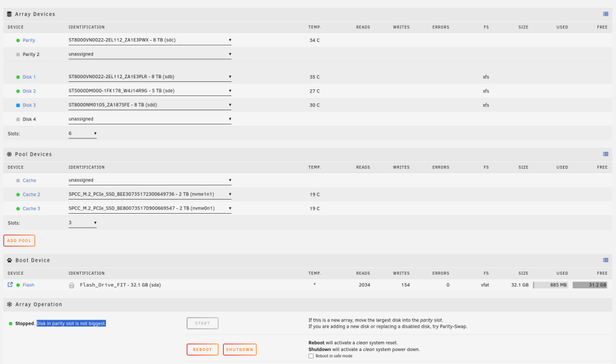616x364 pixels.
Task: Click the Flash writes value 154
Action: (405, 285)
